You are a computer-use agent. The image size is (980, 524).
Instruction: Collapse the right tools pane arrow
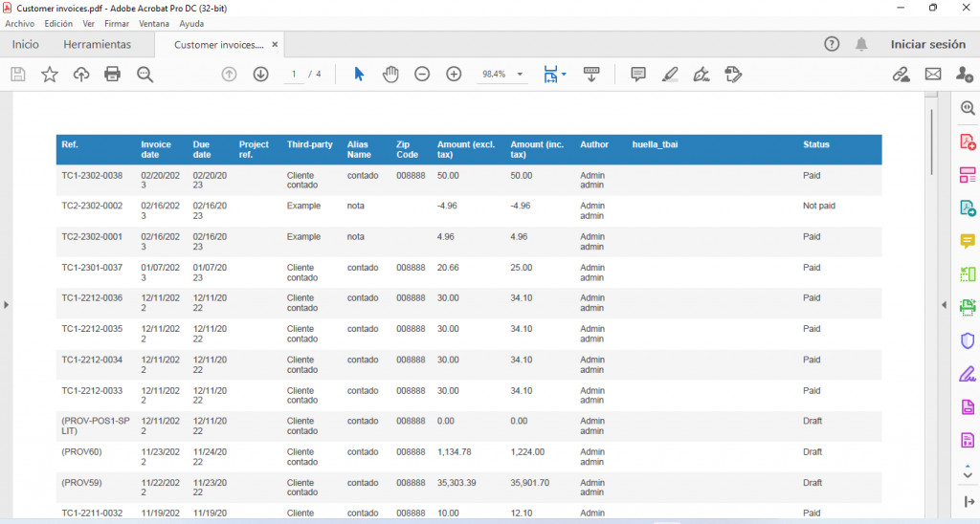click(x=945, y=305)
